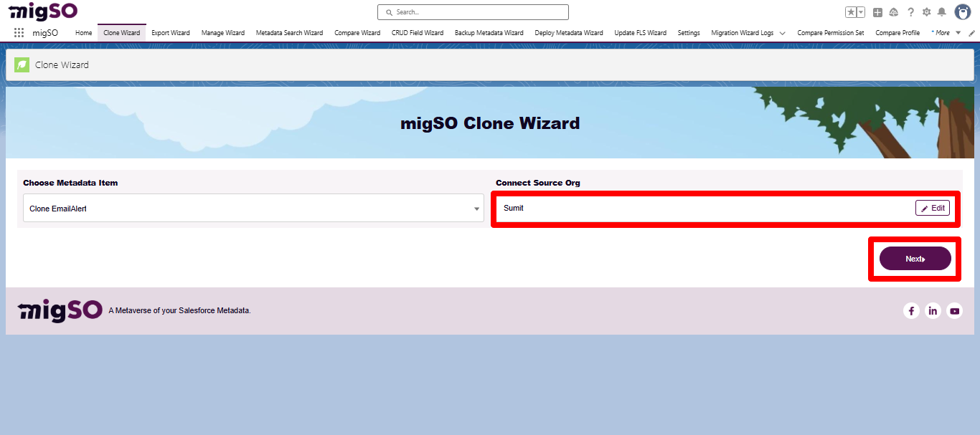This screenshot has width=980, height=435.
Task: Open the Update FLS Wizard tab
Action: (x=641, y=33)
